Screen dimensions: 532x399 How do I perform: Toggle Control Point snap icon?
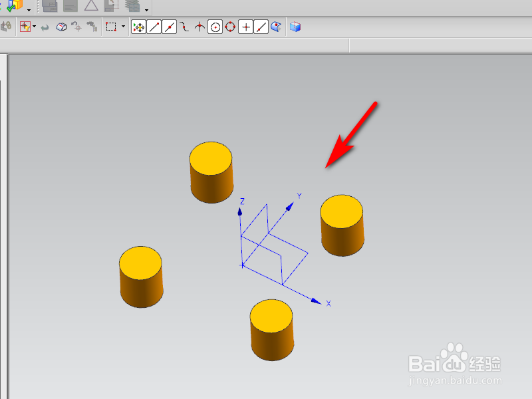pyautogui.click(x=184, y=27)
